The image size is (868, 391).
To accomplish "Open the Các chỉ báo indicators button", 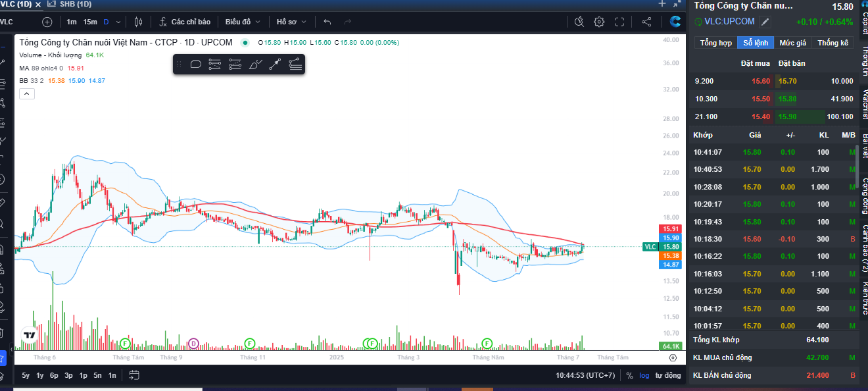I will pyautogui.click(x=185, y=22).
